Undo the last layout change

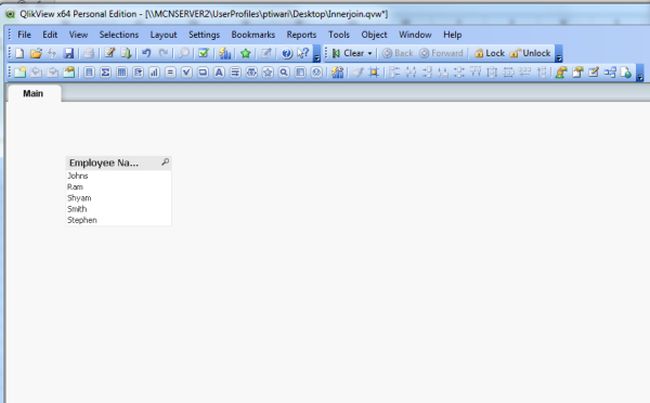tap(146, 53)
